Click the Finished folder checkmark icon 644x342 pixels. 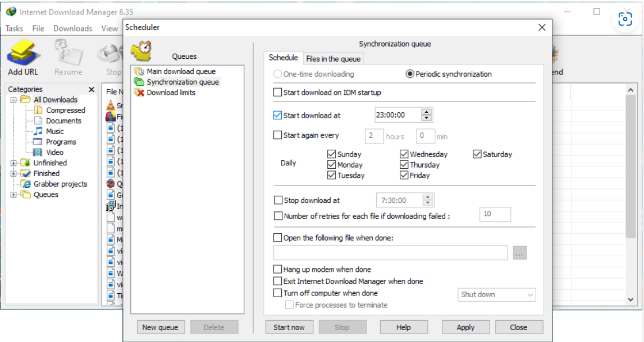click(25, 173)
